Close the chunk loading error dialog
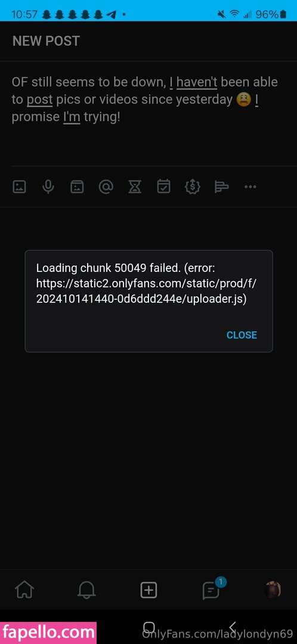The height and width of the screenshot is (644, 297). pos(242,335)
